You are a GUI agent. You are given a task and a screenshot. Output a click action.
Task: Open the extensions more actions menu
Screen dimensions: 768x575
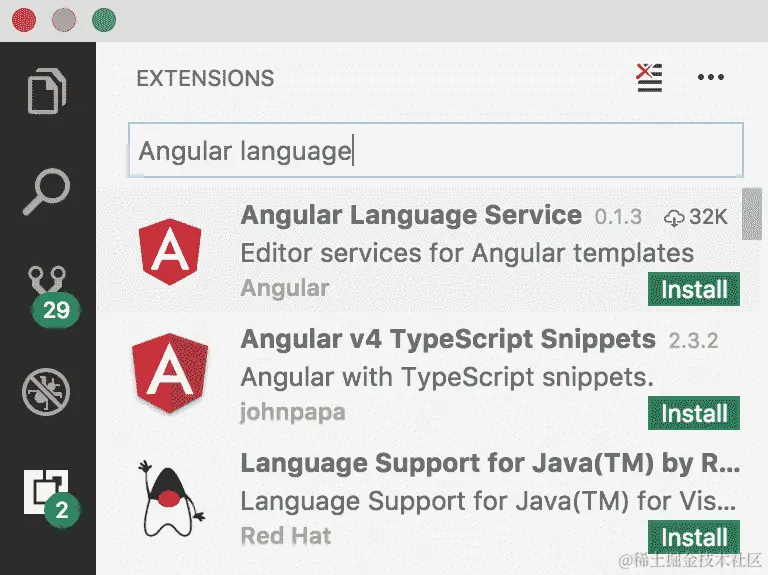coord(711,77)
